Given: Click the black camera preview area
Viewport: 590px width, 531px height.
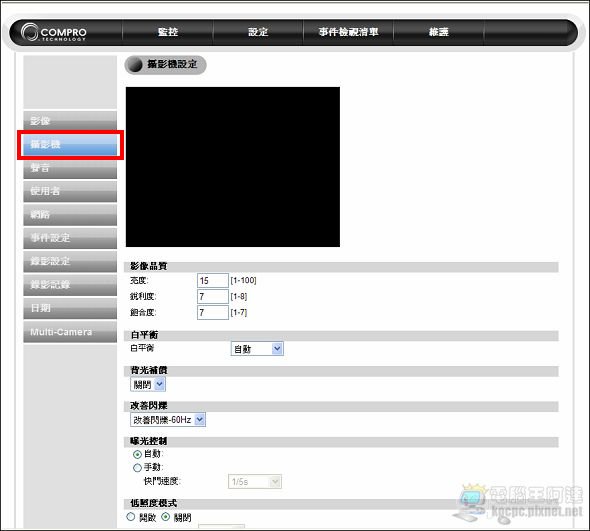Looking at the screenshot, I should point(233,167).
